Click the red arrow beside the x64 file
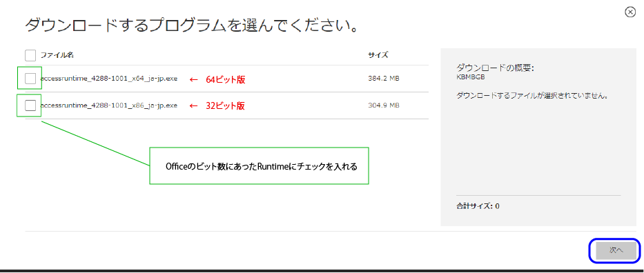This screenshot has width=644, height=273. click(x=194, y=79)
